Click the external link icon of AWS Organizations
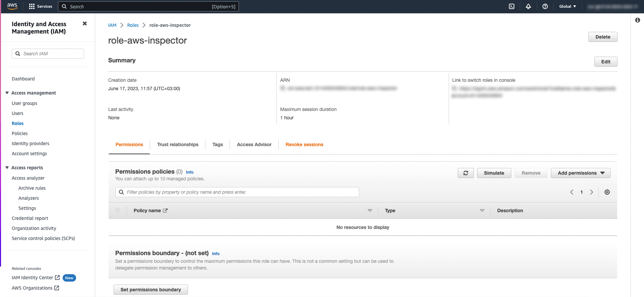Viewport: 644px width, 297px height. [x=57, y=288]
